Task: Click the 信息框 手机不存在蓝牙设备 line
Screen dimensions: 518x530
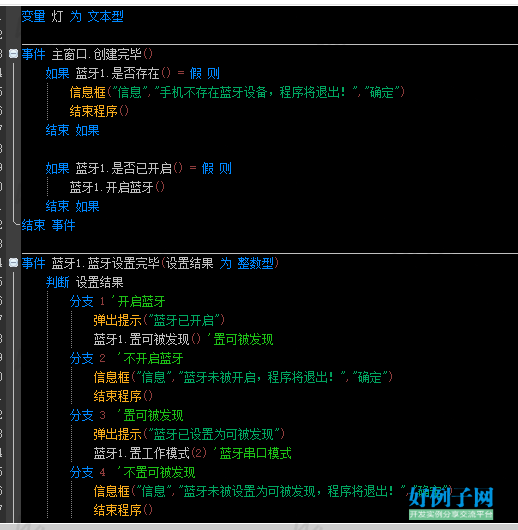Action: pyautogui.click(x=237, y=92)
